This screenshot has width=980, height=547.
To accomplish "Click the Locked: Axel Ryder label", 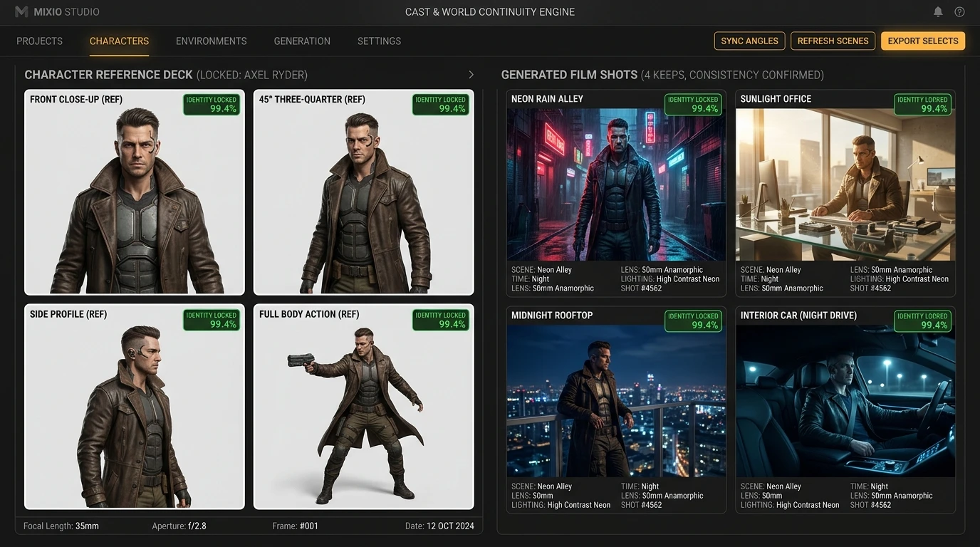I will [x=252, y=75].
